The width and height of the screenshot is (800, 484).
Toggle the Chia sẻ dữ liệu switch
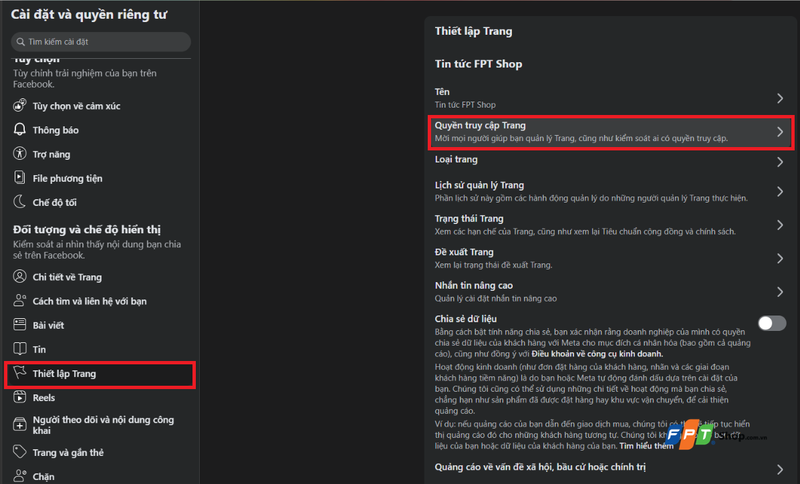(x=772, y=323)
